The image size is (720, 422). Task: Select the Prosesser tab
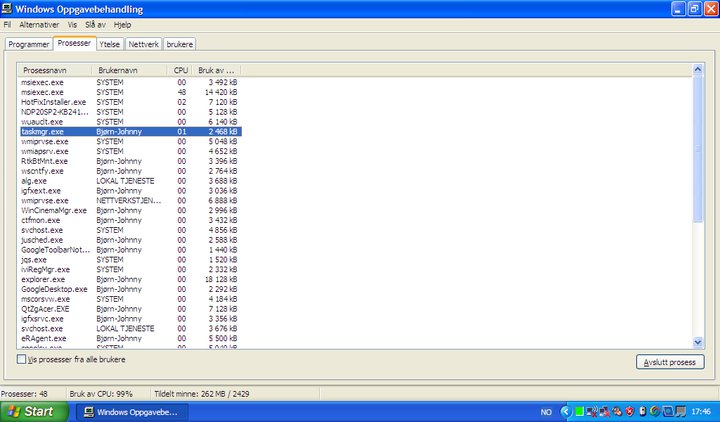[74, 43]
